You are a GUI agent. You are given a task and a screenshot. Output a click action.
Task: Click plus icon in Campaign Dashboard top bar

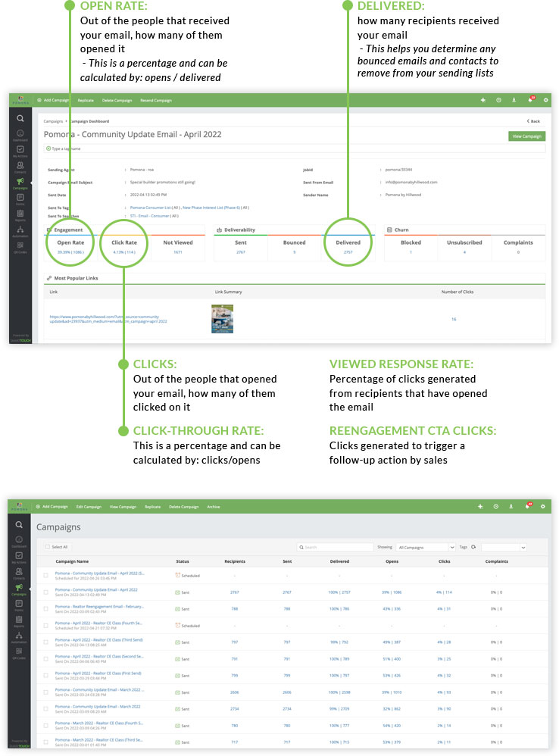click(x=482, y=100)
